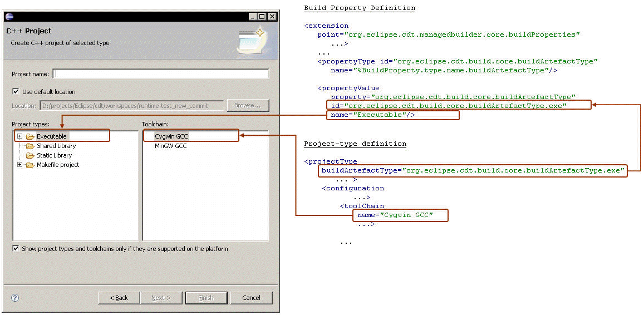Screen dimensions: 644x315
Task: Click the Toolchain label
Action: [x=155, y=124]
